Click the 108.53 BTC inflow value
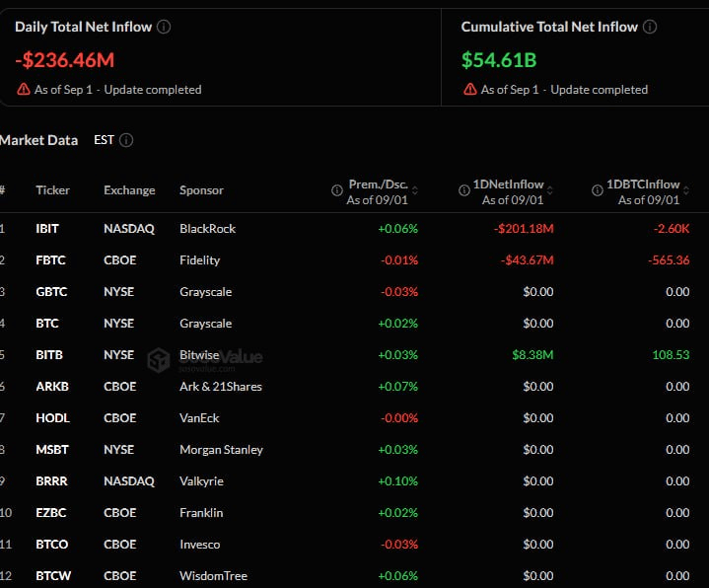Screen dimensions: 709x588 [671, 355]
